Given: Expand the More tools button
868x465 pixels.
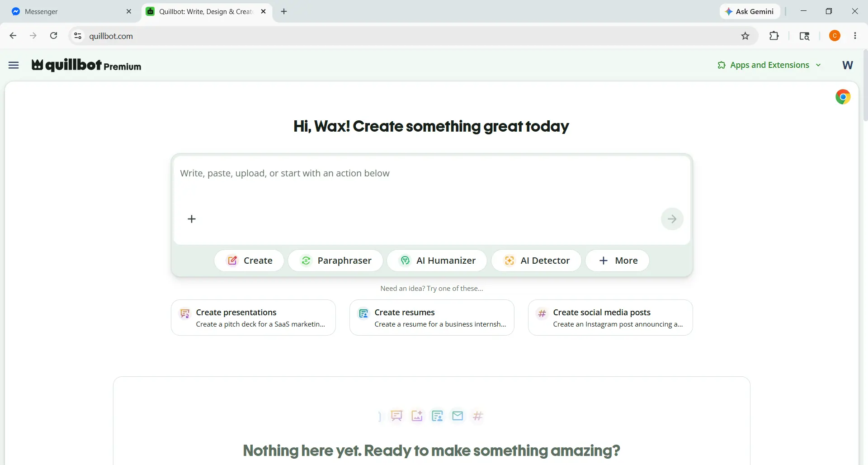Looking at the screenshot, I should (618, 261).
